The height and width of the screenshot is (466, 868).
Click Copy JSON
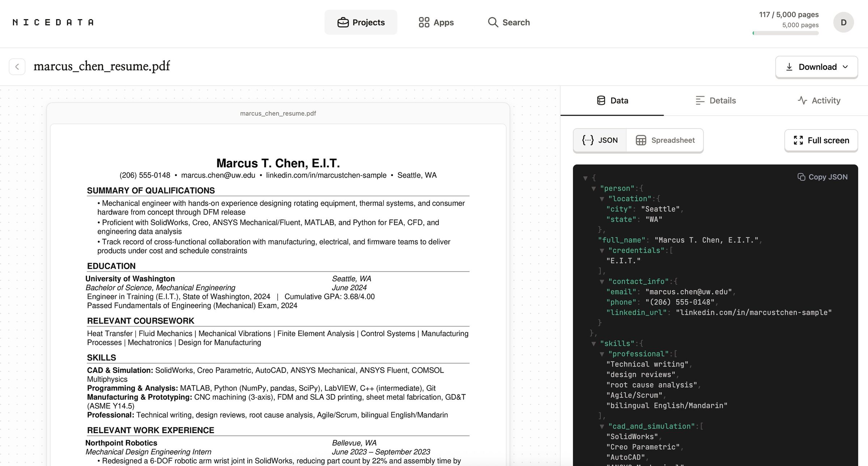point(822,177)
